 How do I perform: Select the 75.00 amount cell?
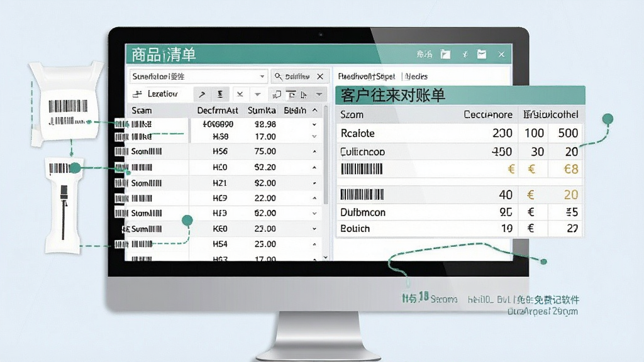pos(265,151)
